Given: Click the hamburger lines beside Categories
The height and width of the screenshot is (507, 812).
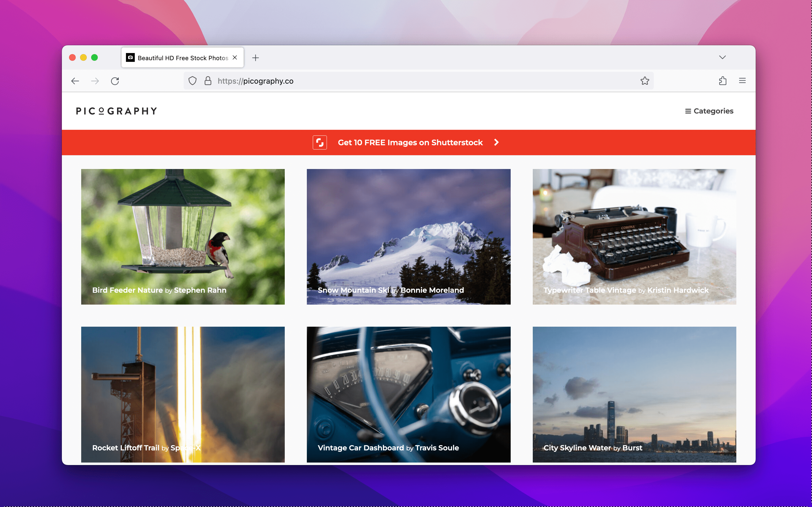Looking at the screenshot, I should click(688, 111).
